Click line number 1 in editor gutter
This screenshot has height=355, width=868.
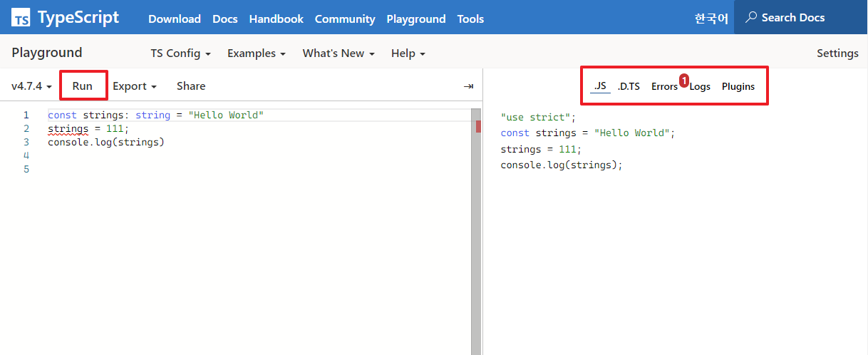[x=26, y=115]
